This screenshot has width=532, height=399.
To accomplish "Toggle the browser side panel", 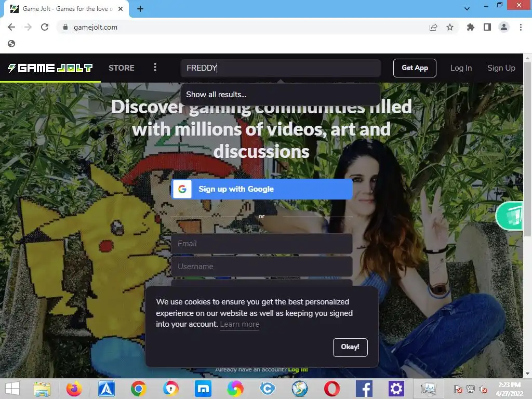I will click(487, 27).
